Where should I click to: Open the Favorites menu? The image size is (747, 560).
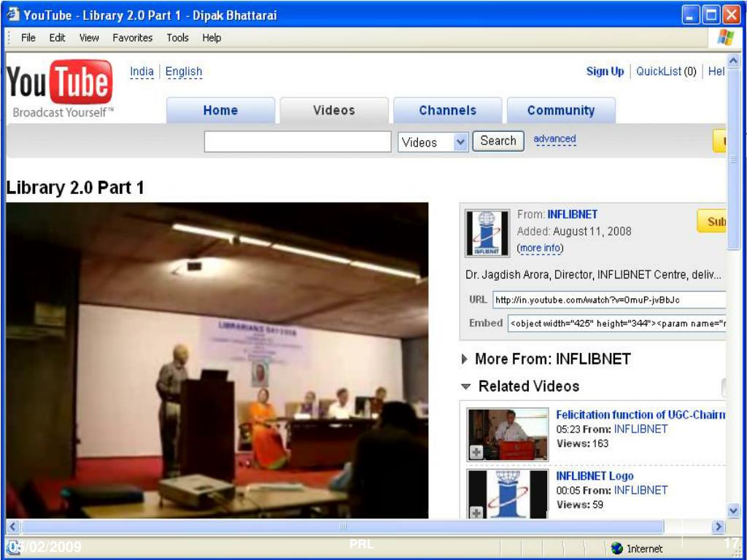tap(133, 38)
